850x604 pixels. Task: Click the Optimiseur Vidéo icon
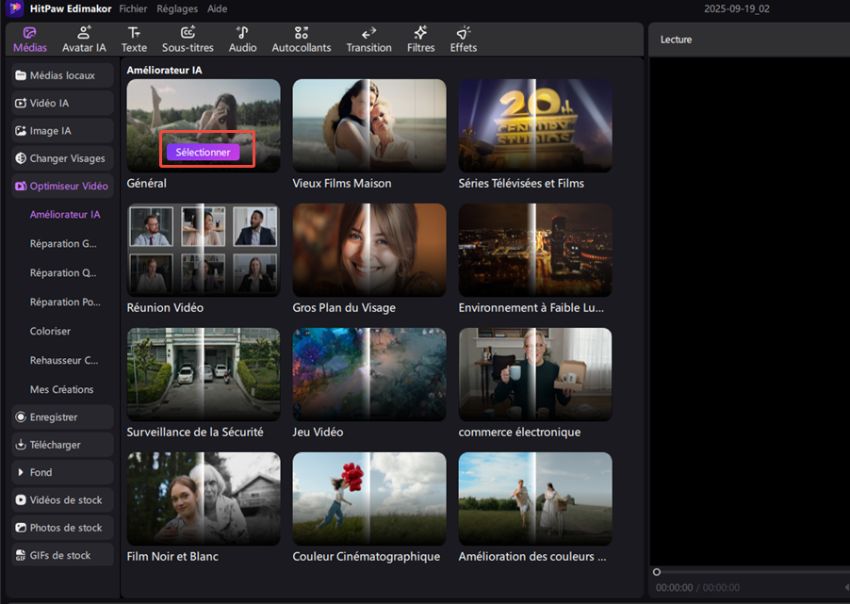pos(21,186)
